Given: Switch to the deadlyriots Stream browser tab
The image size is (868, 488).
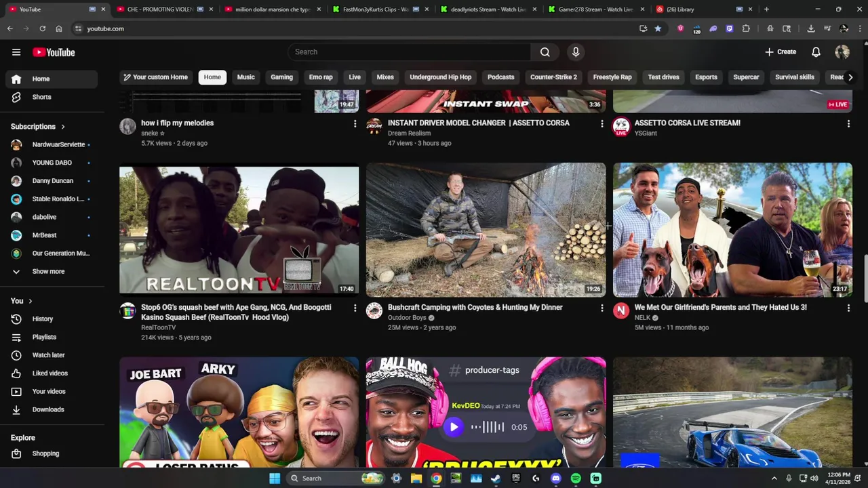Looking at the screenshot, I should 488,9.
